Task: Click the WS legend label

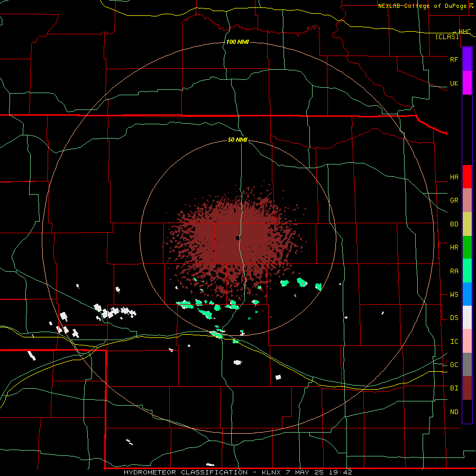Action: tap(454, 295)
